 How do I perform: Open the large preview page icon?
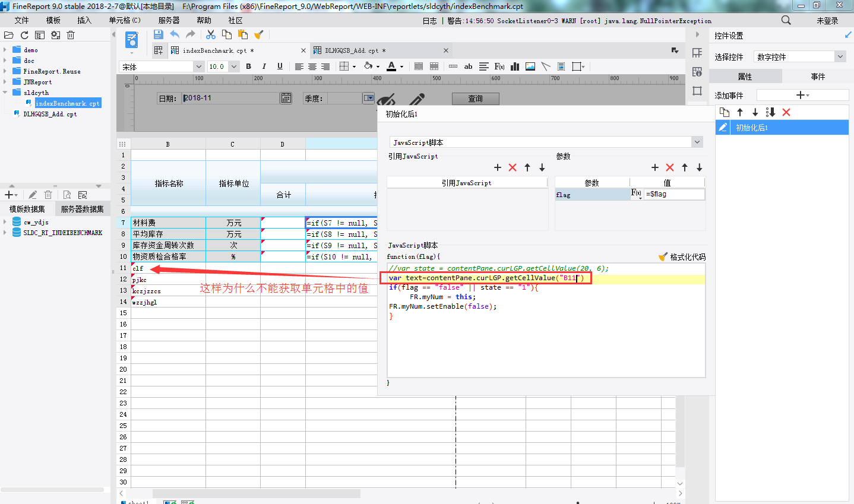pyautogui.click(x=132, y=40)
